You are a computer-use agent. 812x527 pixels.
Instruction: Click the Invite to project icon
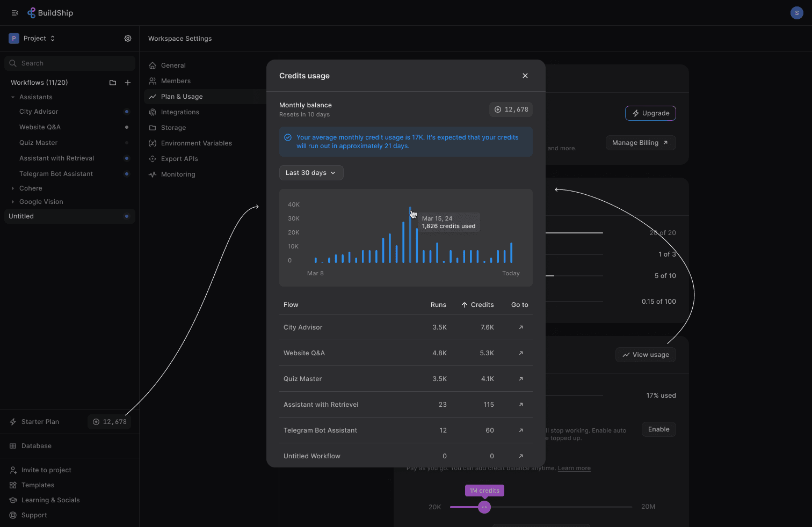click(x=13, y=470)
